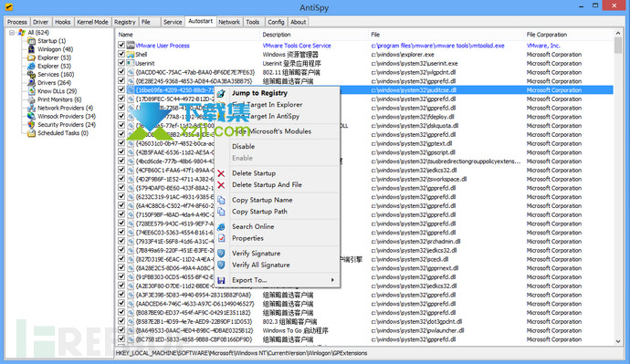This screenshot has width=630, height=364.
Task: Click the scrollbar down arrow in list
Action: point(618,341)
